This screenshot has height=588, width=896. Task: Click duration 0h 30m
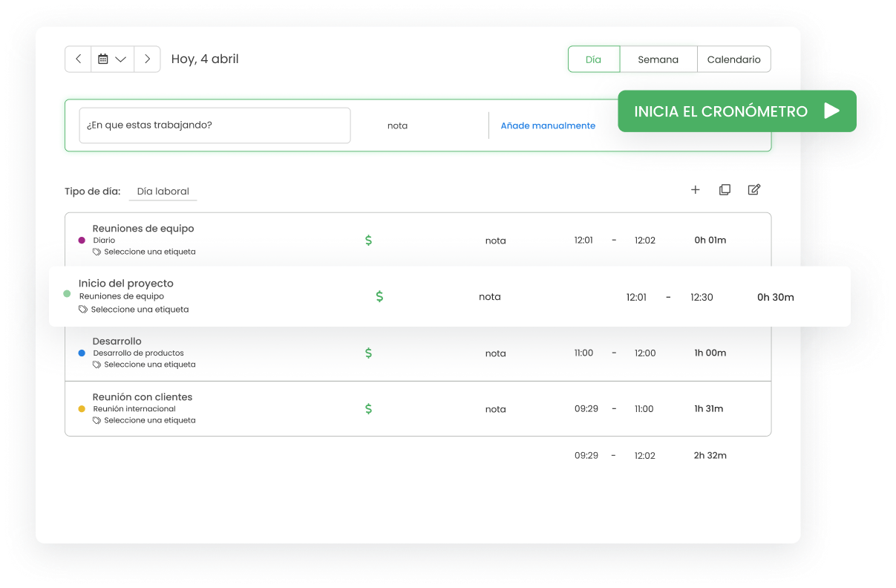776,297
